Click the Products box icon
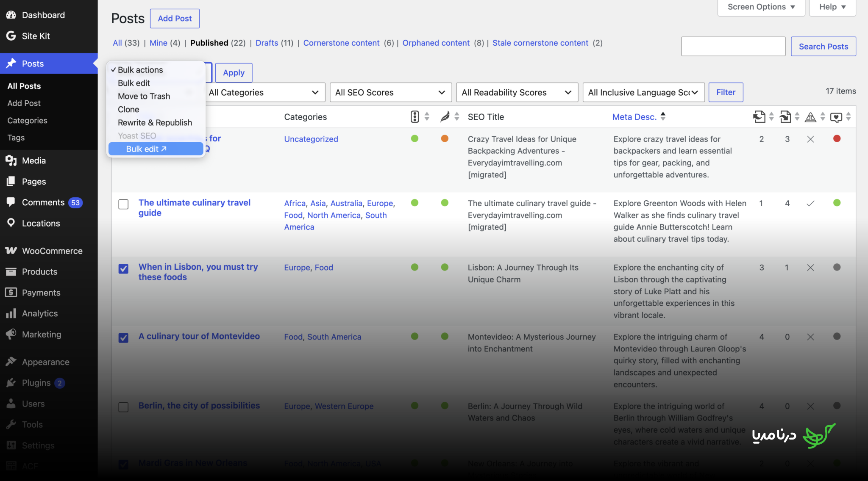Screen dimensions: 868x481 [11, 271]
